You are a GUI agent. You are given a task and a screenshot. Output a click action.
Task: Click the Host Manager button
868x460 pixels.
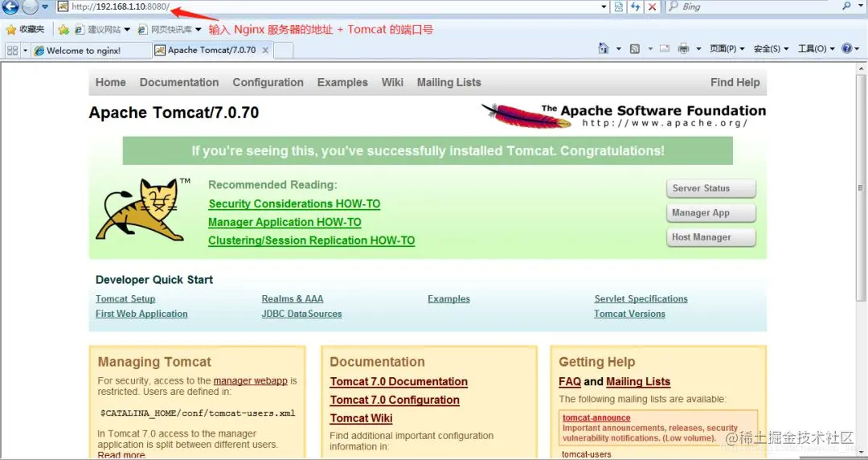711,236
